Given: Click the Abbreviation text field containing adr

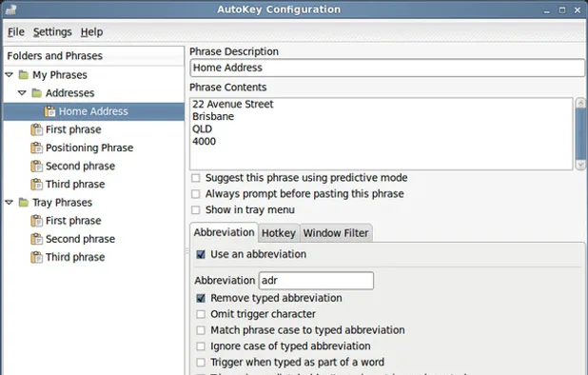Looking at the screenshot, I should 316,281.
